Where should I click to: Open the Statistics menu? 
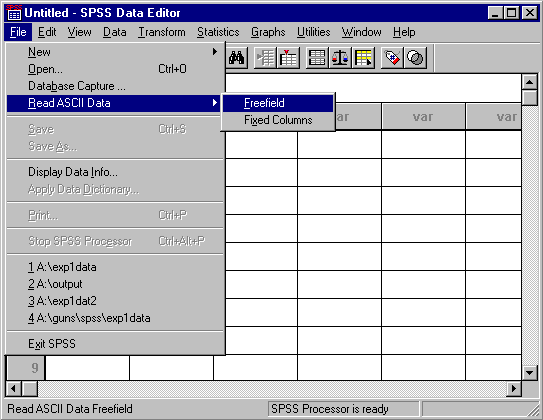tap(218, 32)
